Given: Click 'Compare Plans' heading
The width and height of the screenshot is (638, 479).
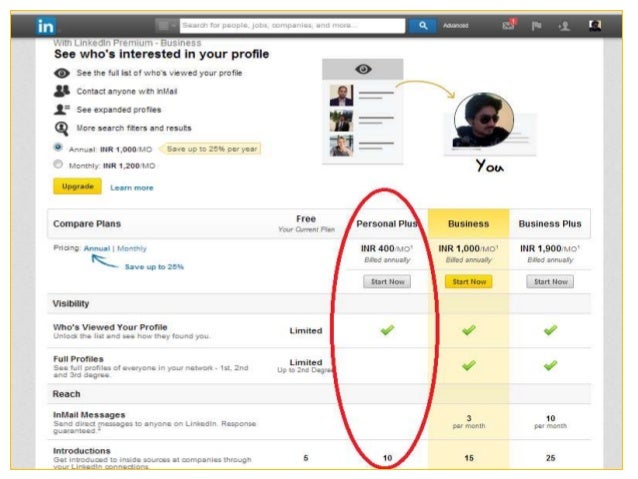Looking at the screenshot, I should pos(87,224).
